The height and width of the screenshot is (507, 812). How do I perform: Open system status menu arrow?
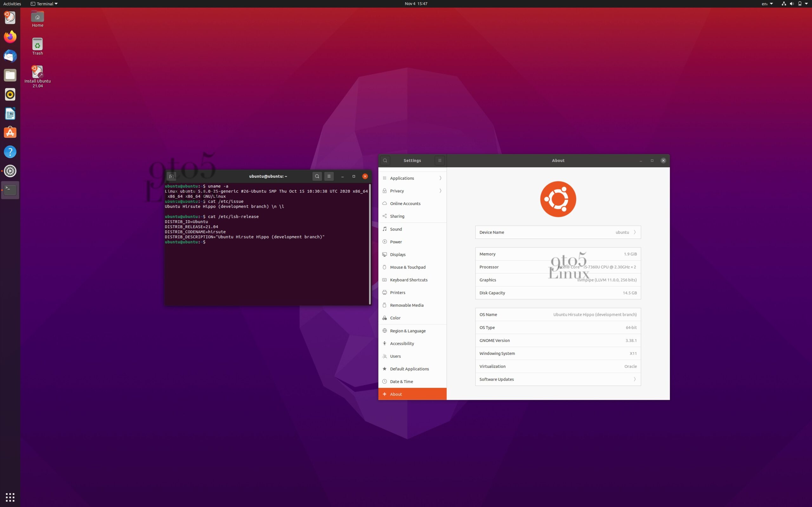(806, 4)
